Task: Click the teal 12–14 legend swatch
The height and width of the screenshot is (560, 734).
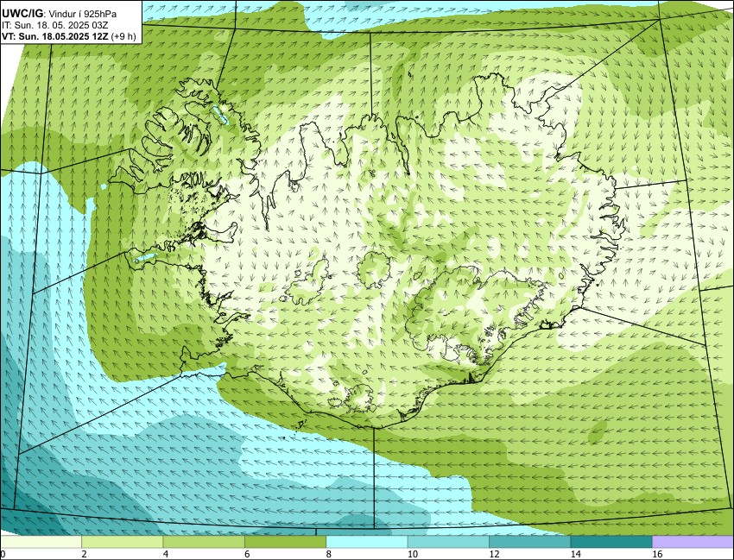Action: tap(529, 542)
